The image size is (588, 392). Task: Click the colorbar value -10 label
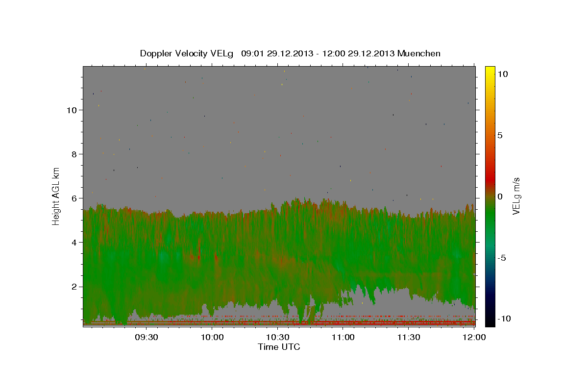[504, 319]
